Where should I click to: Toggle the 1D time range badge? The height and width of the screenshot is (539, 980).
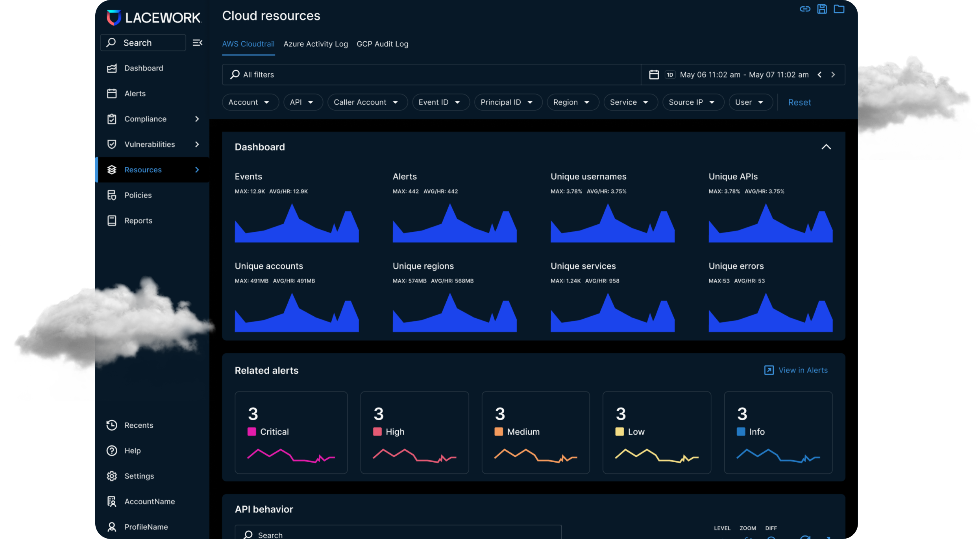(670, 75)
